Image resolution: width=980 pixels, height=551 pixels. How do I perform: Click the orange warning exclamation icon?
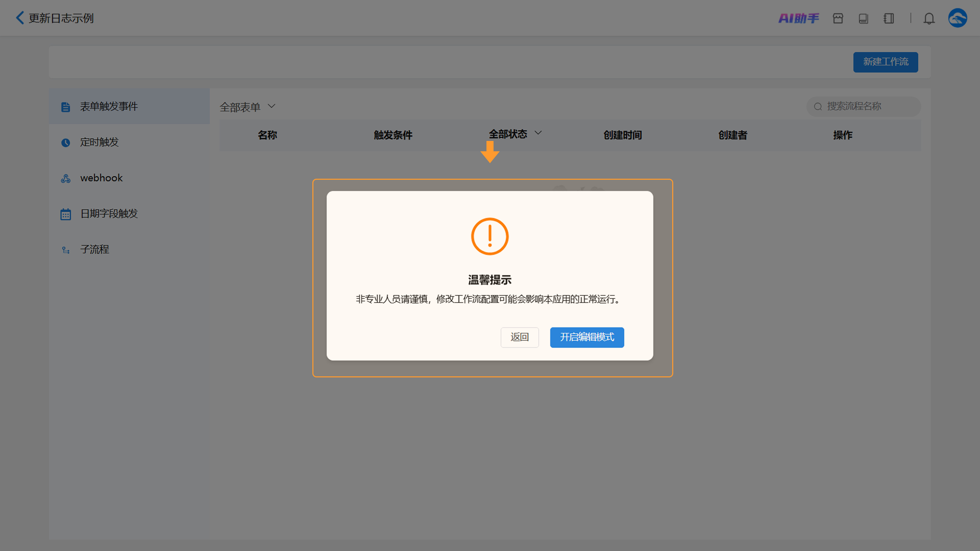(x=490, y=236)
